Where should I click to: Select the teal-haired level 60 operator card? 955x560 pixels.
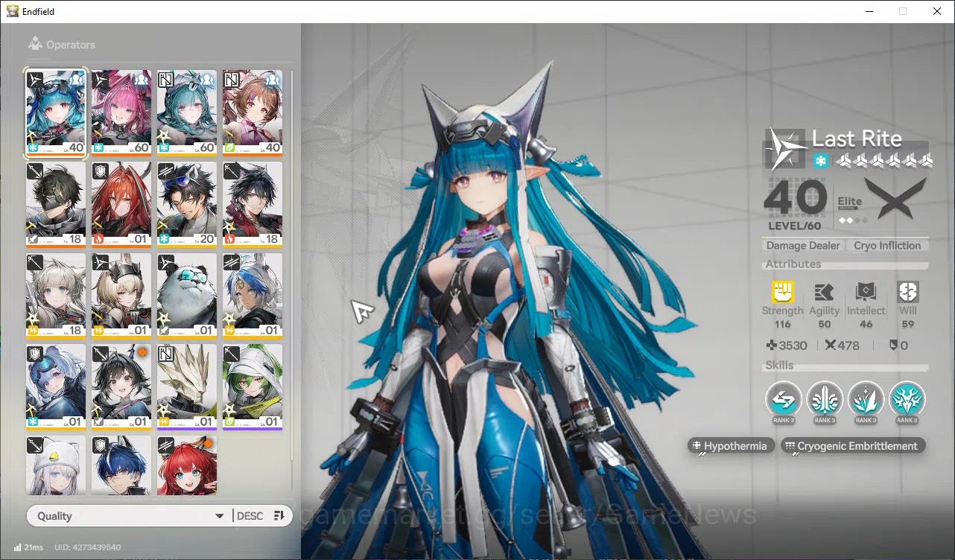coord(187,112)
